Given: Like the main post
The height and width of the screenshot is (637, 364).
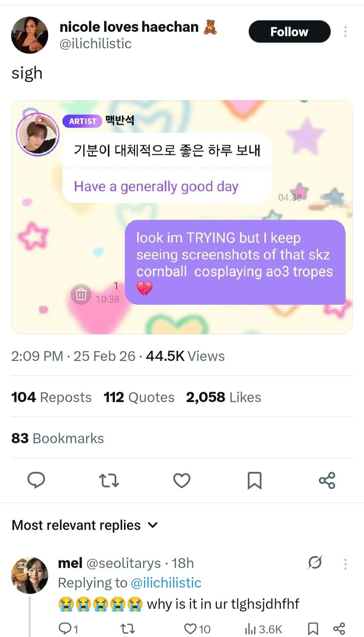Looking at the screenshot, I should point(182,480).
